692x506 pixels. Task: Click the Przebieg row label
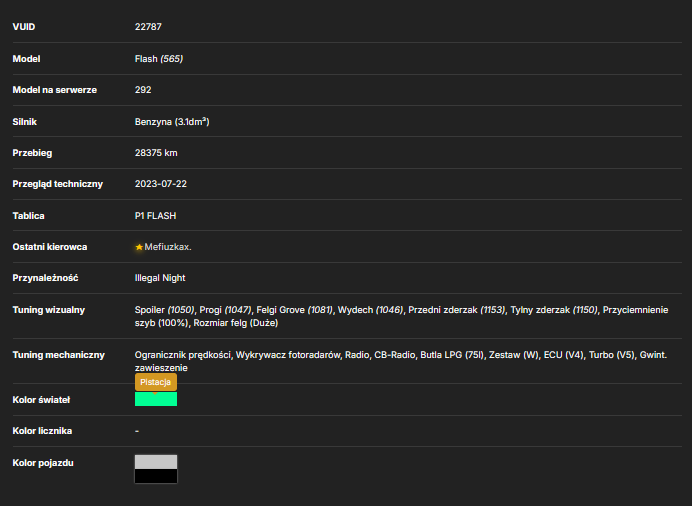click(x=32, y=153)
